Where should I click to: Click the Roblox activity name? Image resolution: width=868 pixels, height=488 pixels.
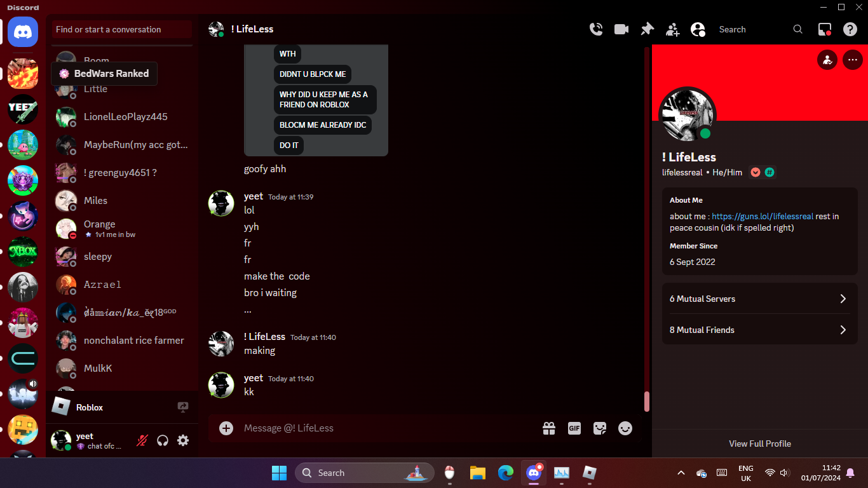click(x=90, y=407)
